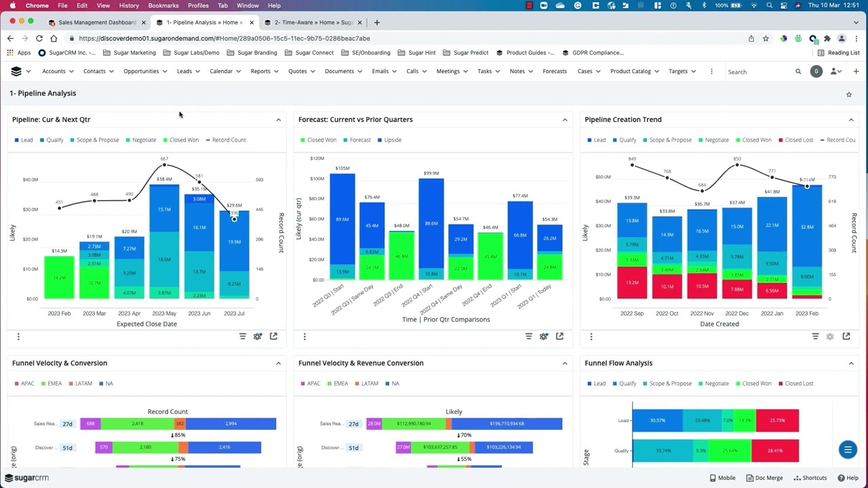Screen dimensions: 868x488
Task: Favorite the dashboard with the star icon
Action: (x=848, y=94)
